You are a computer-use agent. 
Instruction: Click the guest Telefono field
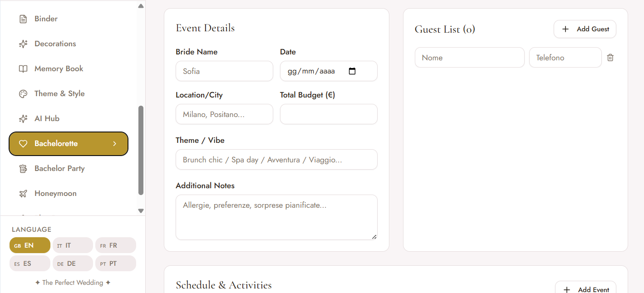(565, 58)
